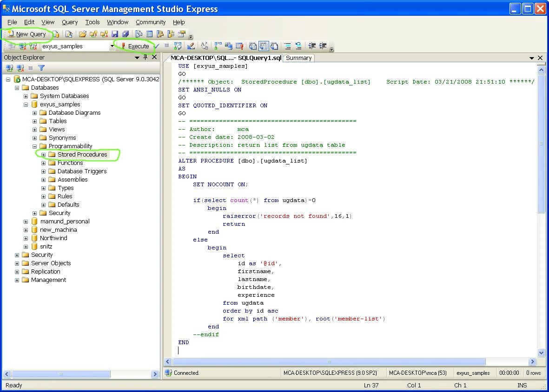Click the Uncomment Selected Lines icon

click(x=298, y=46)
